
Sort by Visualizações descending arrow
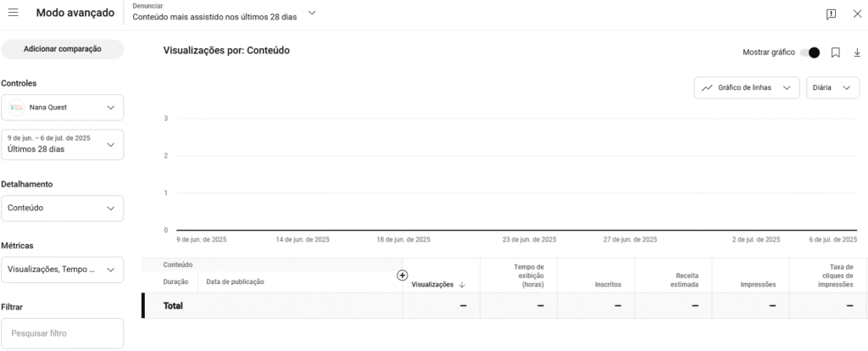tap(462, 285)
